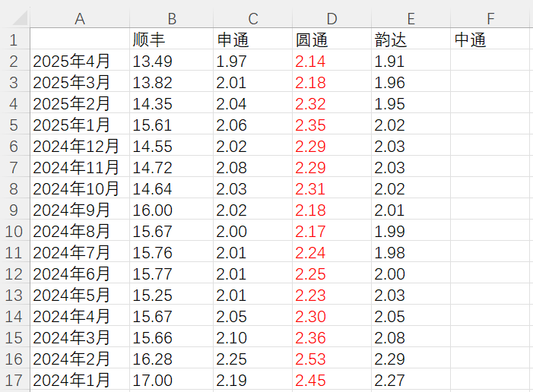Click 韵达 value 2.08
This screenshot has height=392, width=533.
[x=411, y=337]
